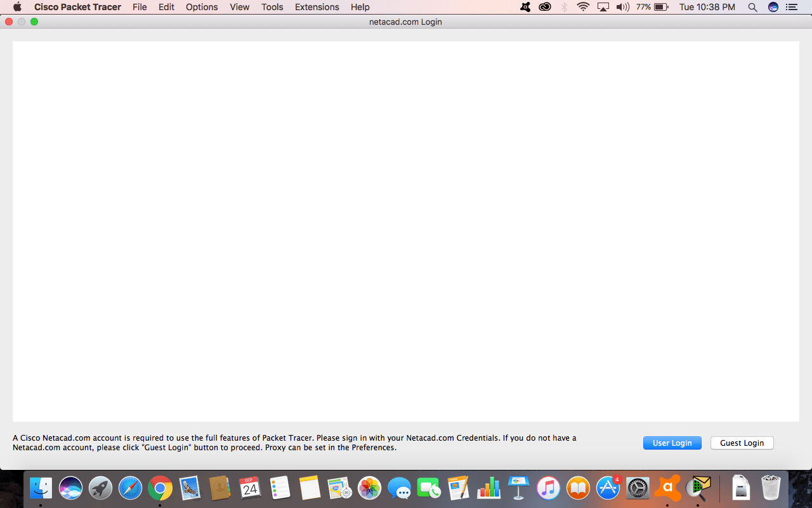Open the volume control in the menu bar
The height and width of the screenshot is (508, 812).
(622, 7)
